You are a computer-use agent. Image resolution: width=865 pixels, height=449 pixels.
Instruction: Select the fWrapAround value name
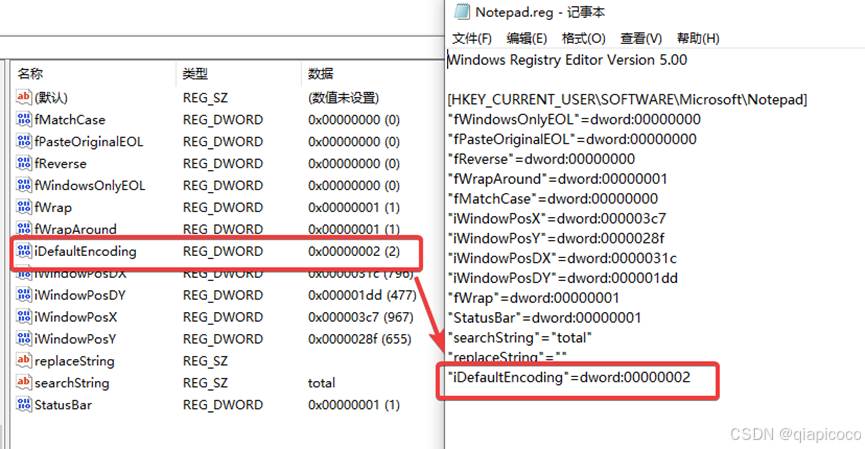pyautogui.click(x=76, y=229)
